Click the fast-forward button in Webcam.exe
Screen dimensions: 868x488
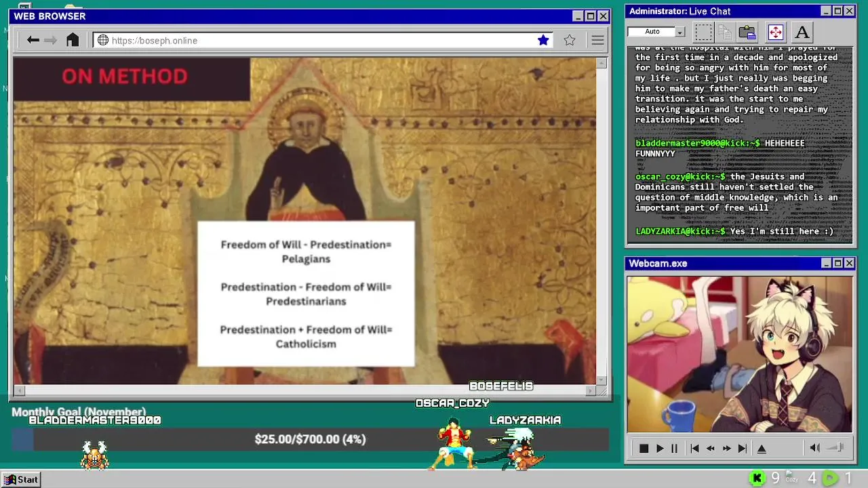[x=726, y=448]
